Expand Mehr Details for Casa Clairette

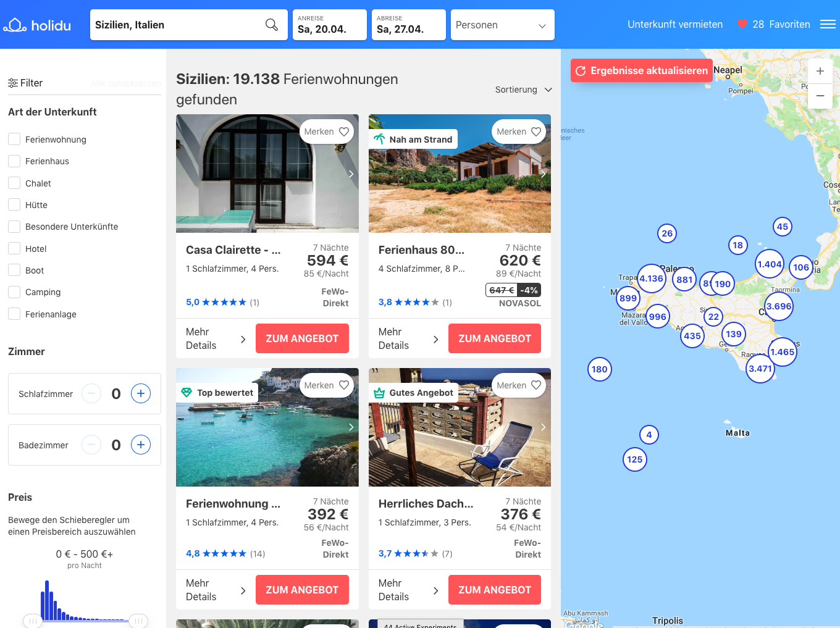pyautogui.click(x=216, y=338)
